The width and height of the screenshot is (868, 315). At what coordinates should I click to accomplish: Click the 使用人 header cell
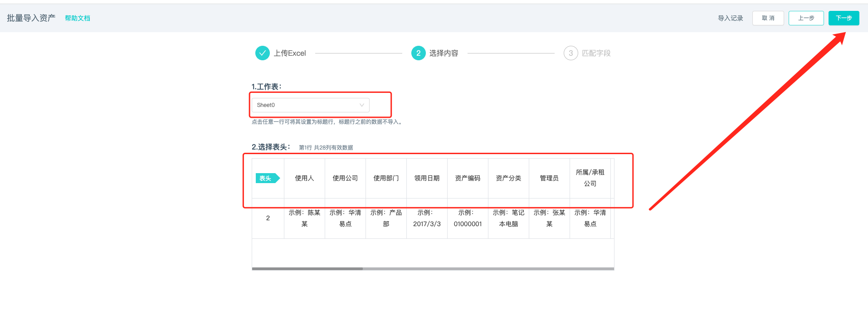pyautogui.click(x=304, y=178)
